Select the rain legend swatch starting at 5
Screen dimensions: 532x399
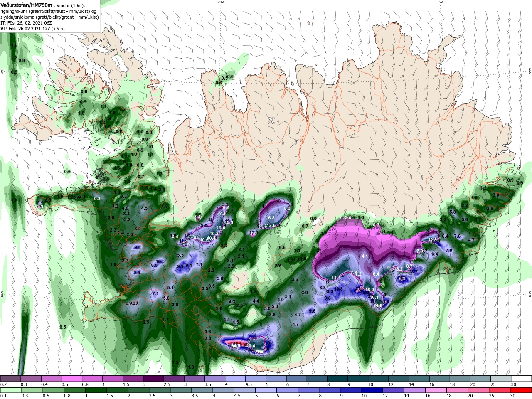(x=265, y=390)
